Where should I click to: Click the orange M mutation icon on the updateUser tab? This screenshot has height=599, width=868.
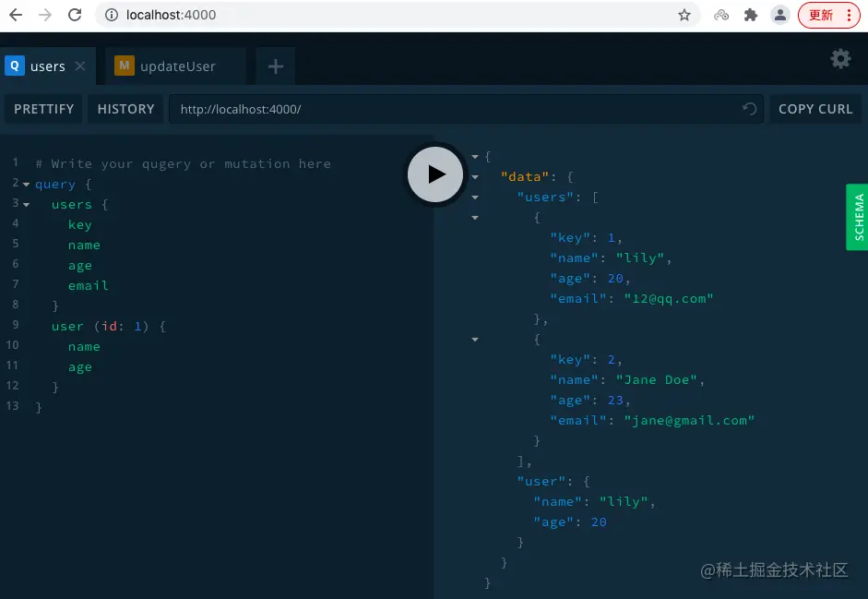click(124, 66)
